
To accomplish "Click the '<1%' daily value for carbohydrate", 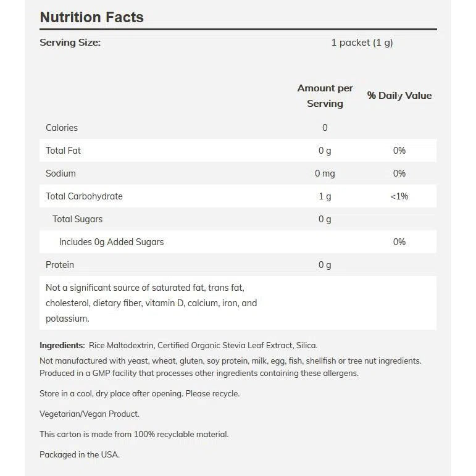I will click(x=399, y=196).
